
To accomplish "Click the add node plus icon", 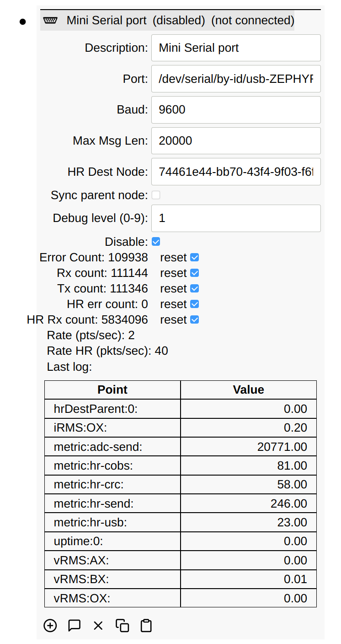I will 50,625.
